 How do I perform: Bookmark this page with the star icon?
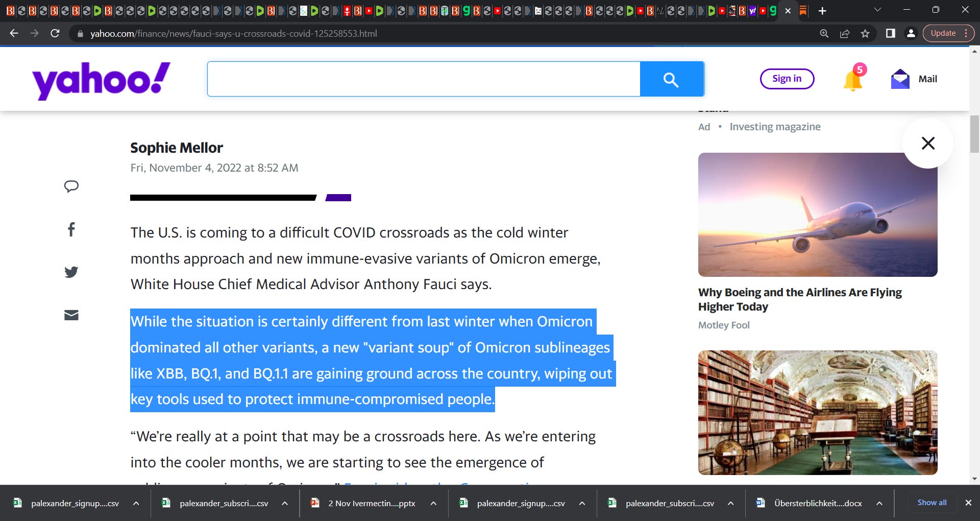865,33
